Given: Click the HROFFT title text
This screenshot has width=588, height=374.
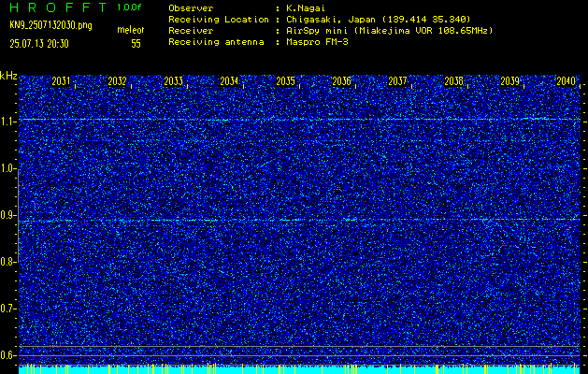Looking at the screenshot, I should pyautogui.click(x=58, y=7).
